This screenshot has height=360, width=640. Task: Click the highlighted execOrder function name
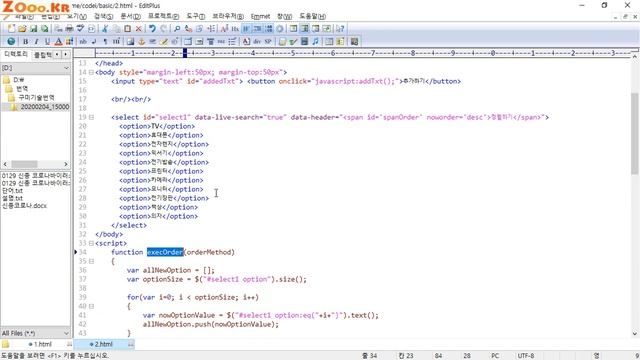pyautogui.click(x=165, y=252)
